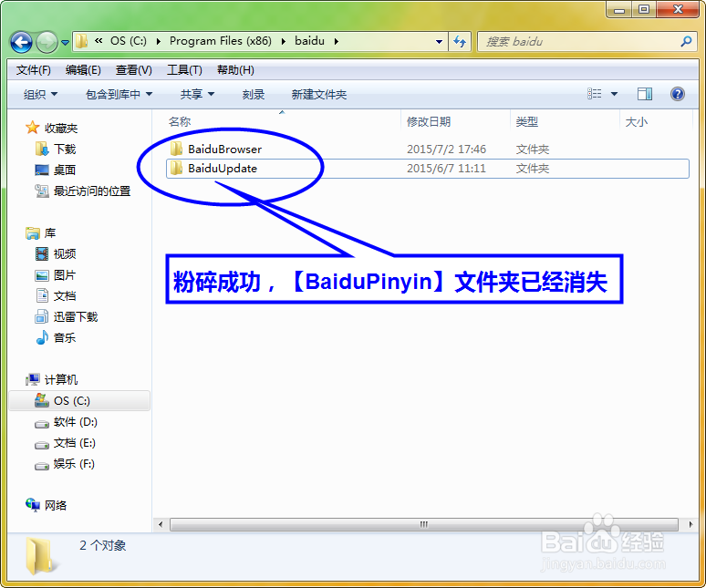Go back with the Back arrow button
Image resolution: width=706 pixels, height=588 pixels.
pyautogui.click(x=21, y=42)
